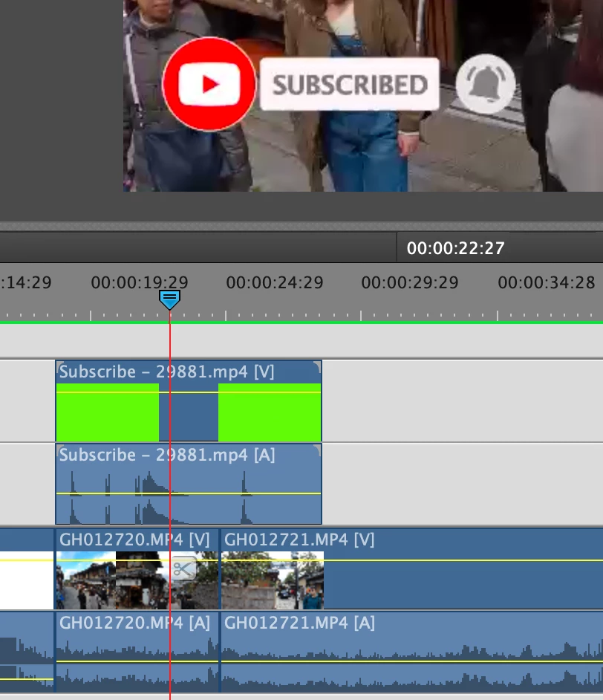The height and width of the screenshot is (700, 603).
Task: Select the Subscribe – 29881.mp4 [V] clip
Action: click(x=188, y=401)
